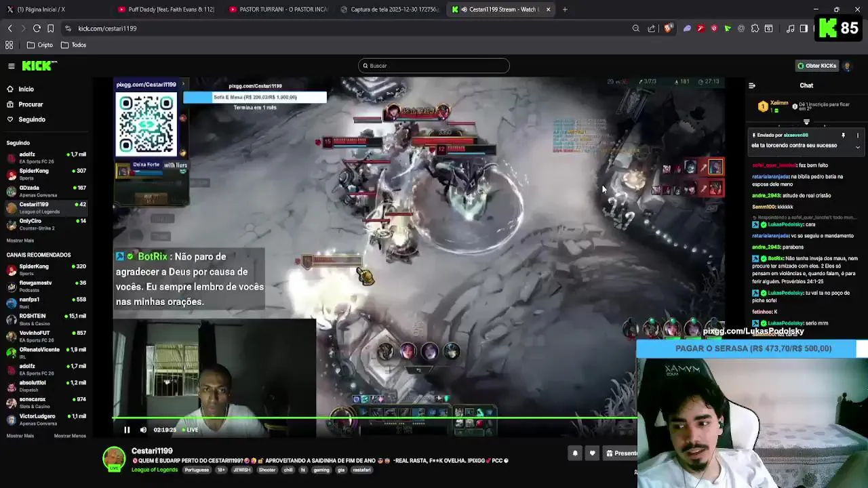Click zoom magnifier in address bar
The image size is (868, 488).
(636, 28)
